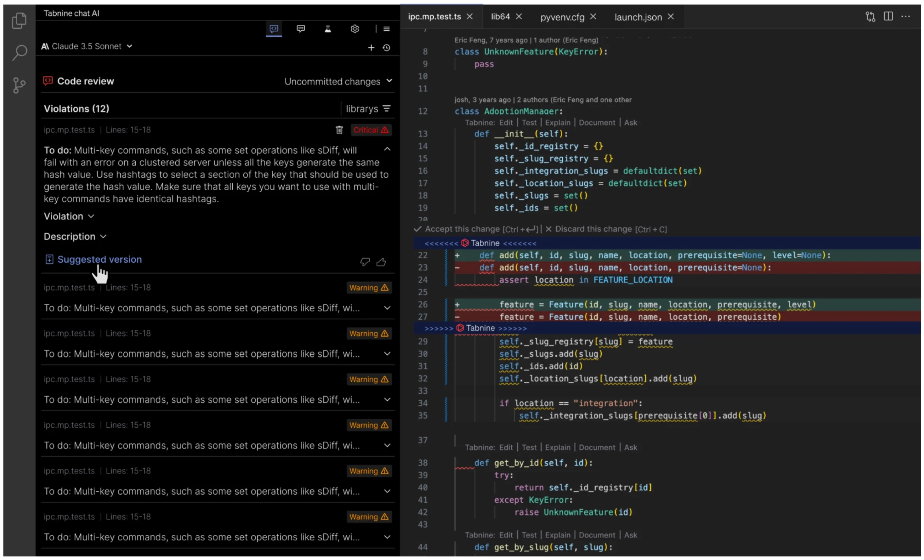Click line number 22 in the gutter
This screenshot has width=924, height=560.
pyautogui.click(x=423, y=255)
